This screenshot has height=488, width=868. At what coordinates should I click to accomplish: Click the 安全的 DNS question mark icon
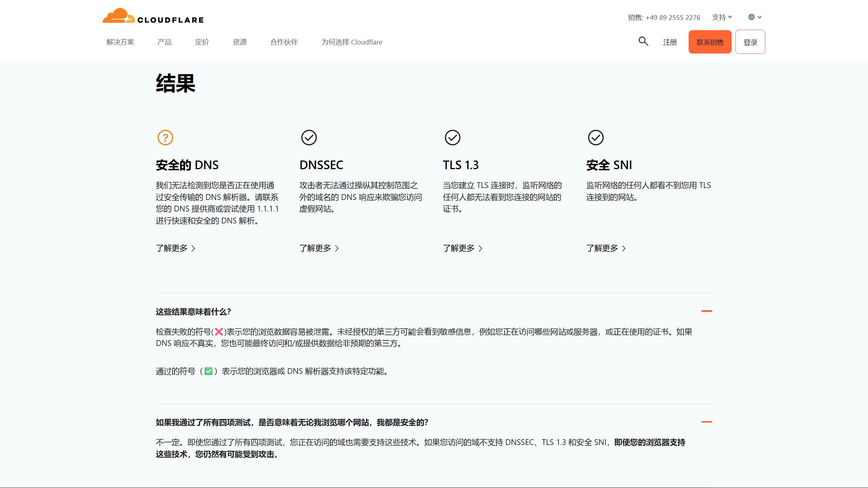165,138
